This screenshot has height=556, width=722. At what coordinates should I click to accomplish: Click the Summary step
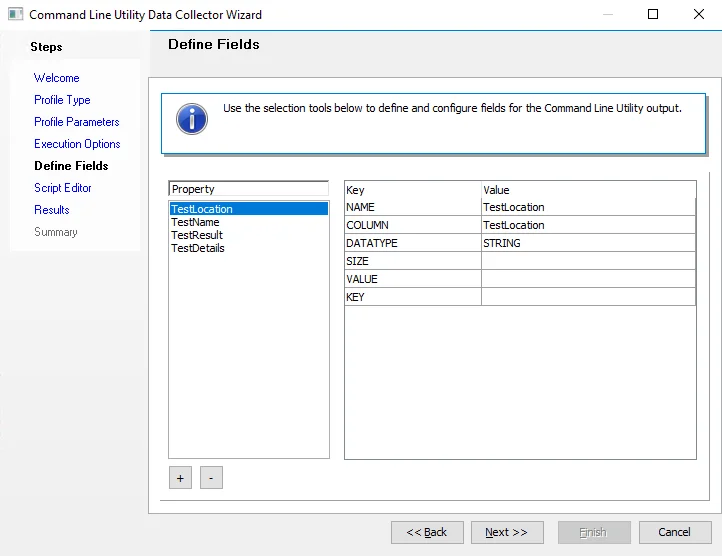56,232
